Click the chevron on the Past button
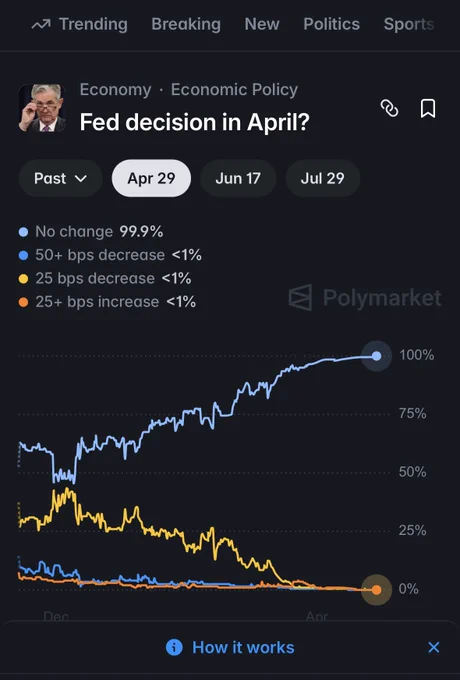Viewport: 460px width, 680px height. [81, 178]
